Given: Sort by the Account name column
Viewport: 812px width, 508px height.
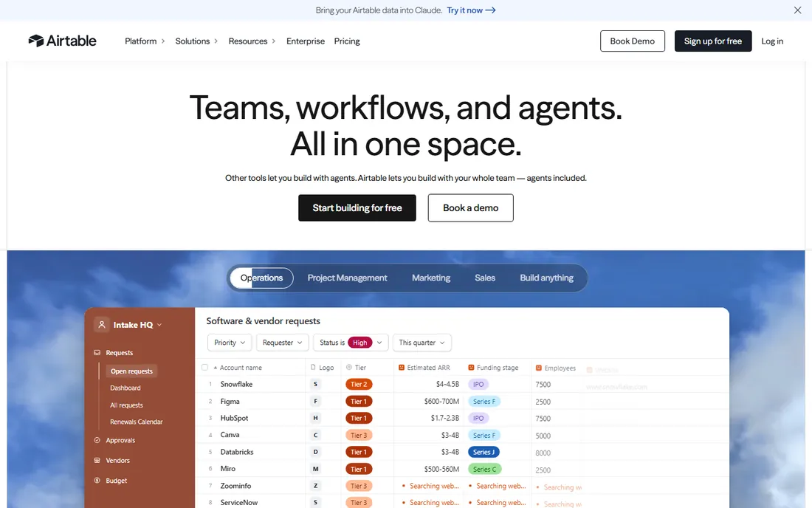Looking at the screenshot, I should pos(241,368).
